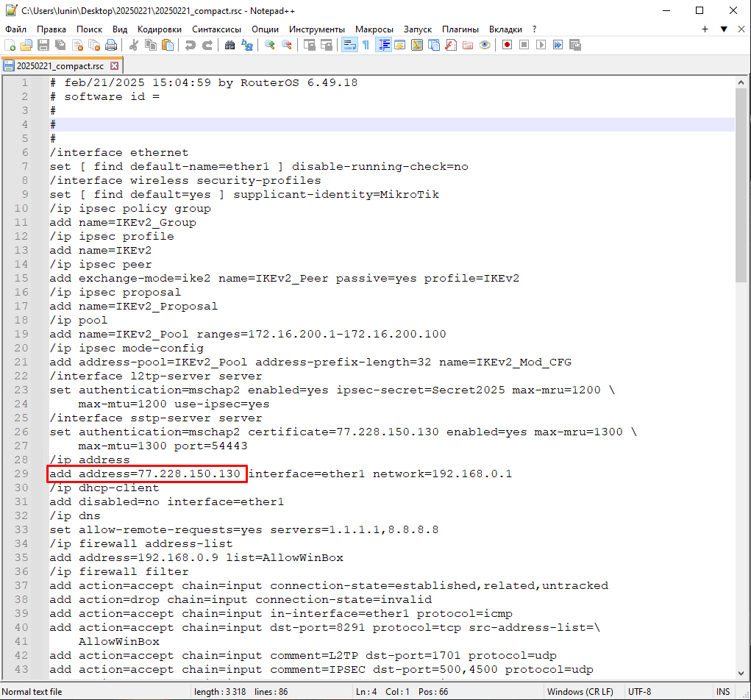This screenshot has width=751, height=700.
Task: Cut selection using the scissors icon
Action: [134, 45]
